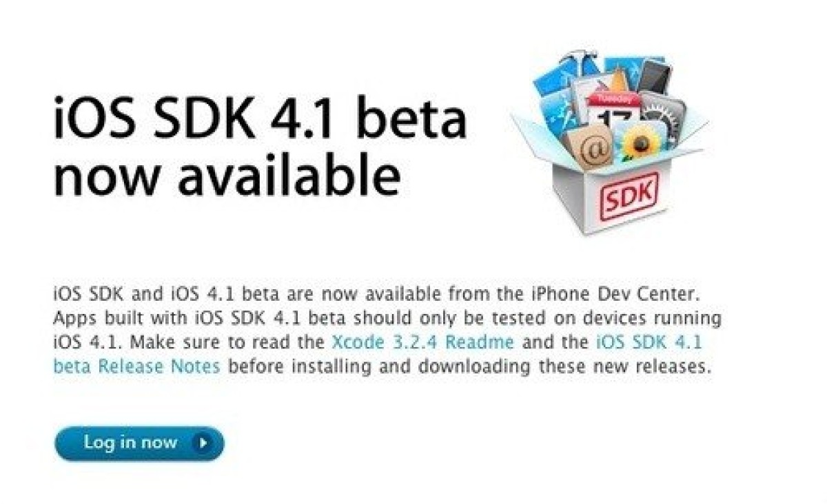Open iOS SDK 4.1 beta Release Notes link

pos(378,354)
